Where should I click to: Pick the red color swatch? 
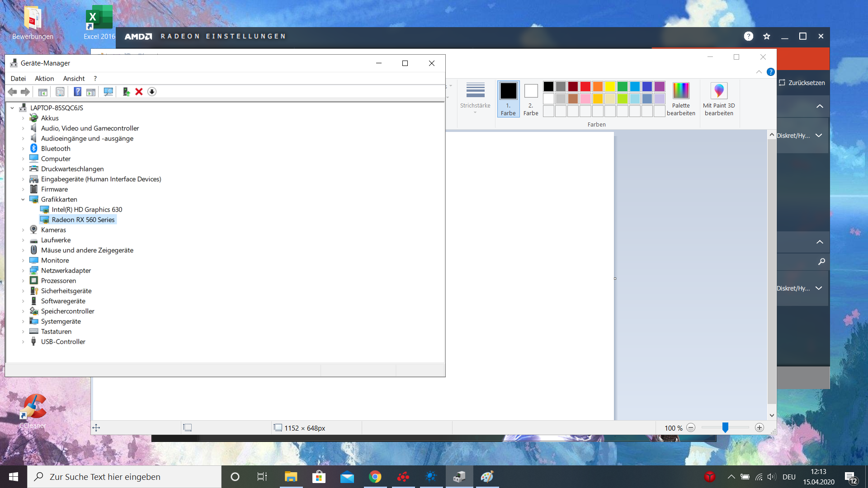[585, 86]
